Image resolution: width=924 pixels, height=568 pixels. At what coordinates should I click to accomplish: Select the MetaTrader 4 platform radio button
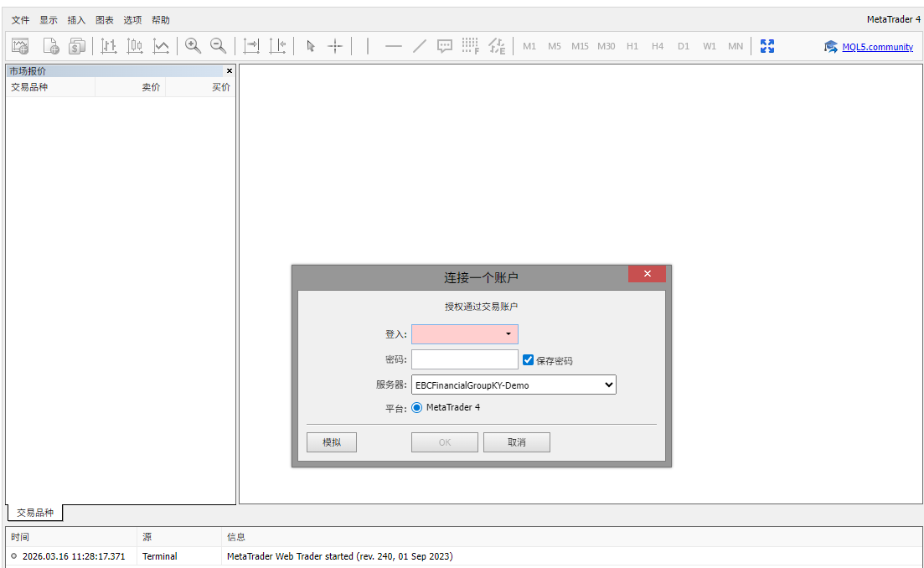[417, 408]
